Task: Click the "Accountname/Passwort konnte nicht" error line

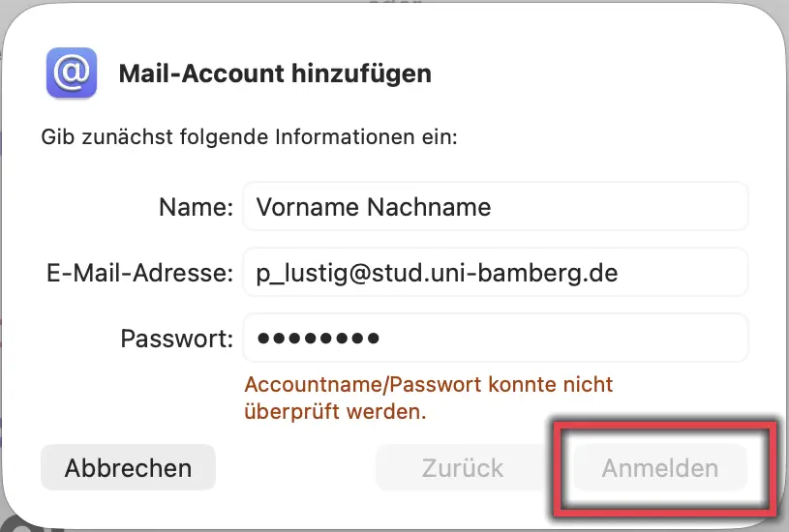Action: click(429, 384)
